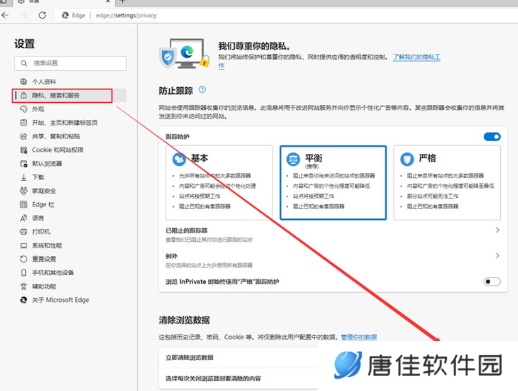Click the 清除浏览数据 section heading
The image size is (518, 391).
click(x=184, y=320)
